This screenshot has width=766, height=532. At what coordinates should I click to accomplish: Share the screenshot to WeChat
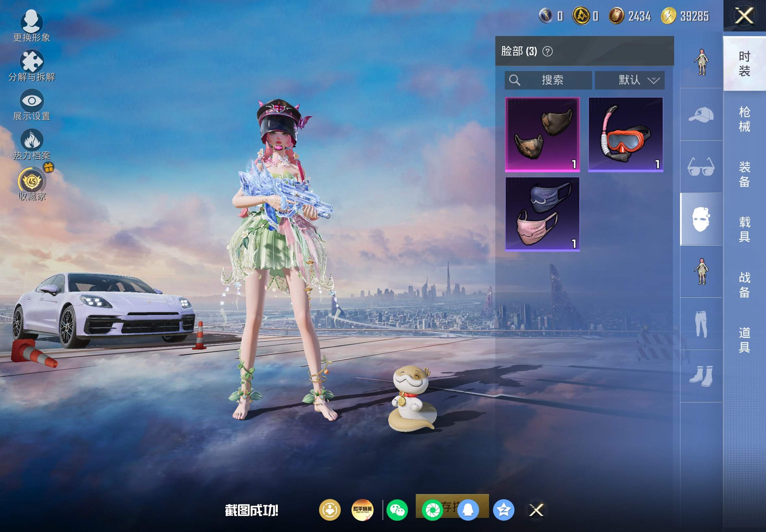pos(397,510)
